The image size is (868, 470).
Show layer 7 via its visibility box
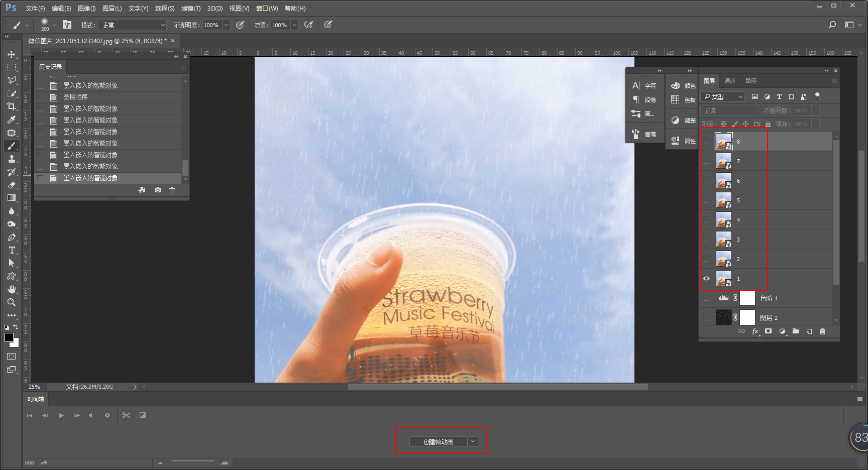click(707, 161)
